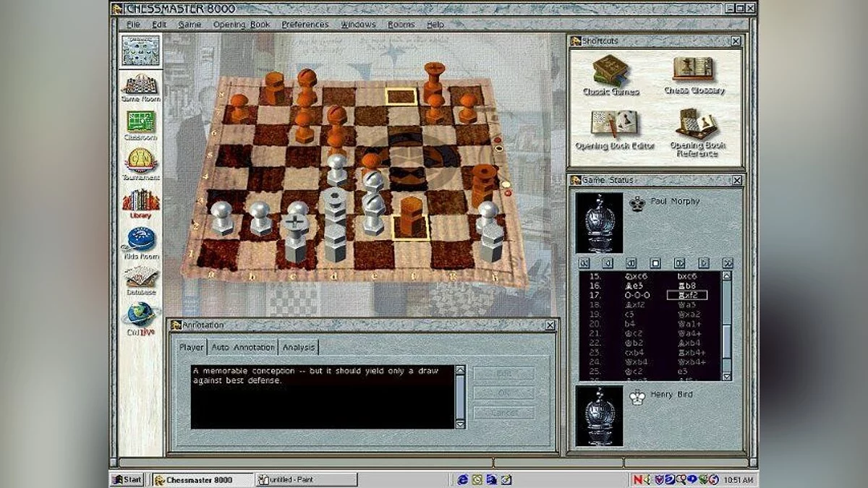Jump to the last move of the game
The height and width of the screenshot is (488, 868).
[x=727, y=263]
